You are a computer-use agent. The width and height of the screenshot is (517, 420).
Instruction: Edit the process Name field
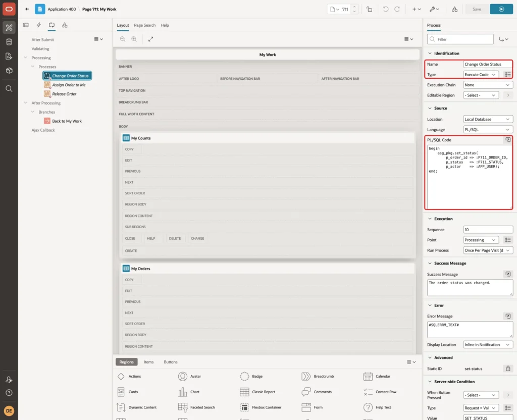(488, 64)
